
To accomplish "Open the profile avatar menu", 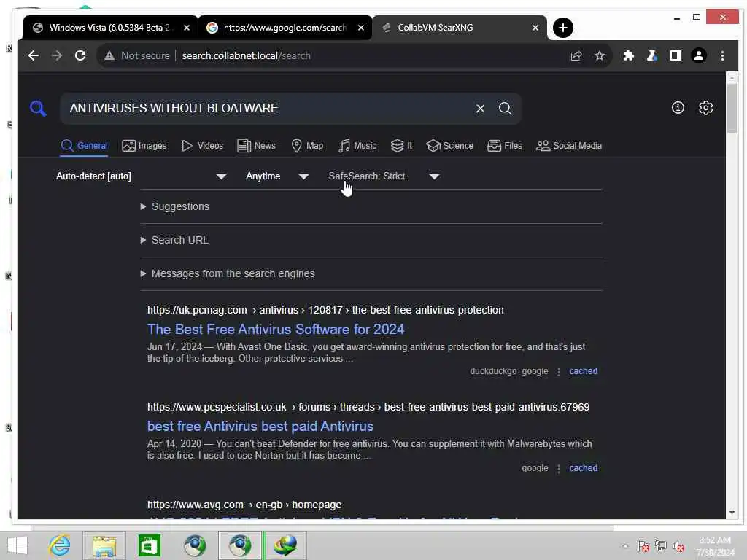I will click(698, 55).
